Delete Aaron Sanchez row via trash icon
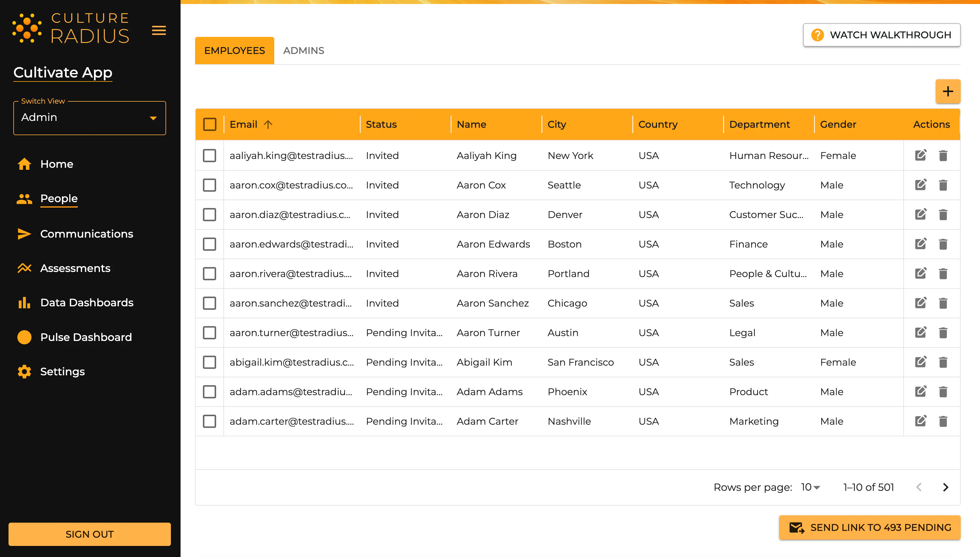 click(x=943, y=303)
